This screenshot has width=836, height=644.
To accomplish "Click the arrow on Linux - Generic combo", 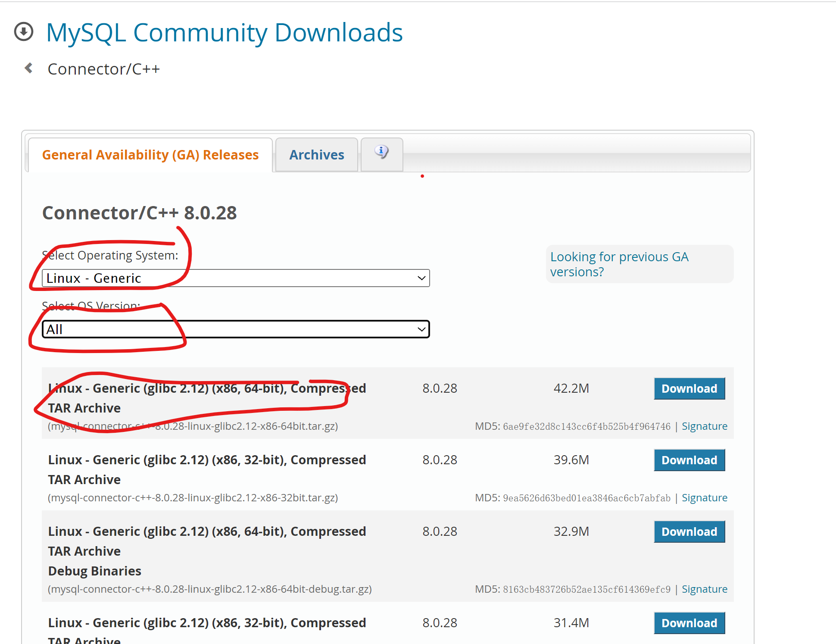I will [x=421, y=278].
